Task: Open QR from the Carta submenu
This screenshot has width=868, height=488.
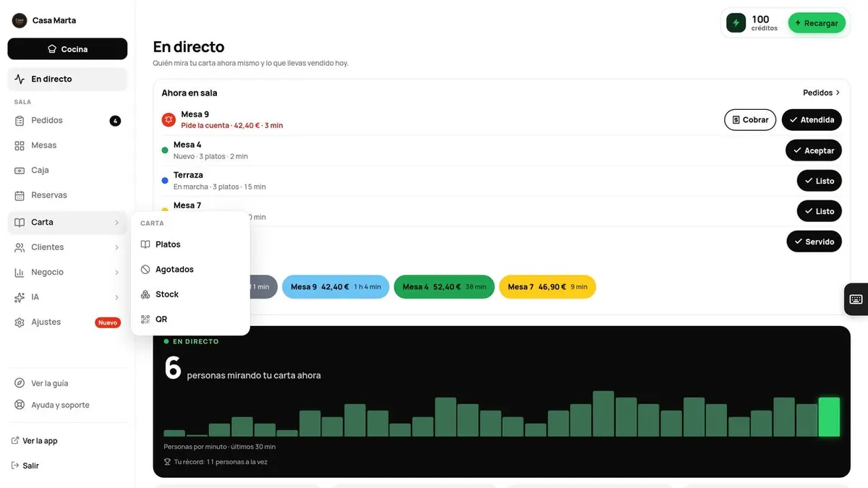Action: (x=190, y=320)
